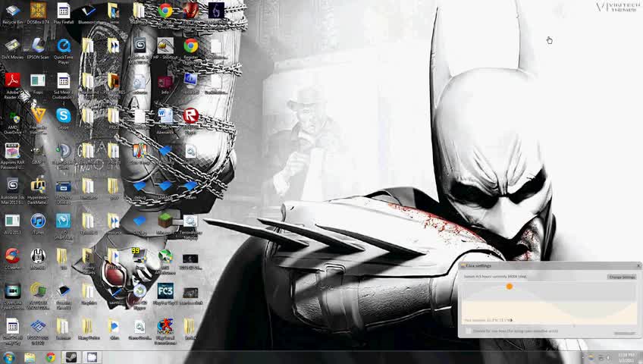
Task: Open the HP Shortcut desktop icon
Action: [x=165, y=49]
